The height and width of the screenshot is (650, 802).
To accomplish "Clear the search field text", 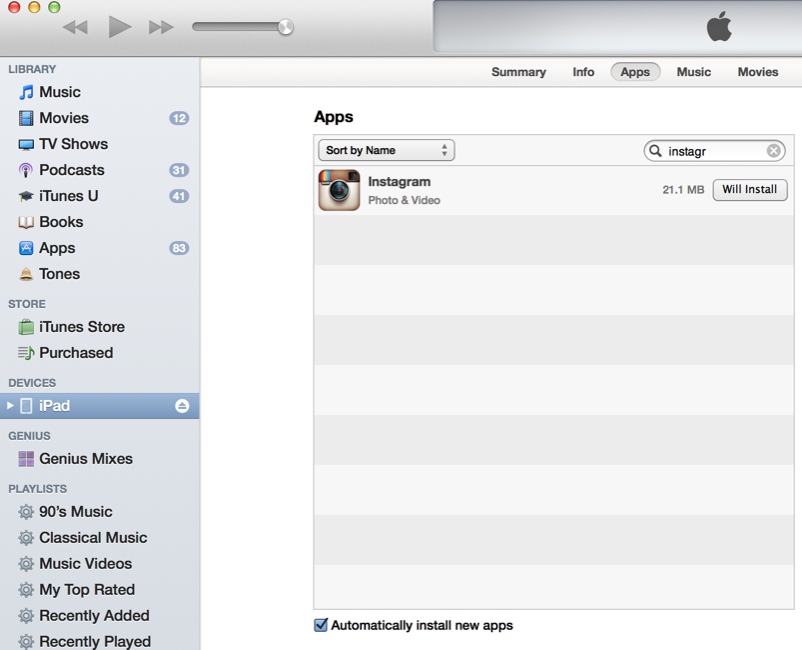I will 773,151.
